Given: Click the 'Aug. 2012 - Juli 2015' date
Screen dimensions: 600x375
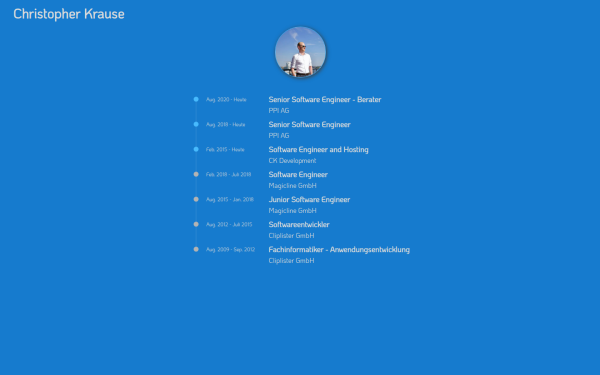Looking at the screenshot, I should click(229, 225).
